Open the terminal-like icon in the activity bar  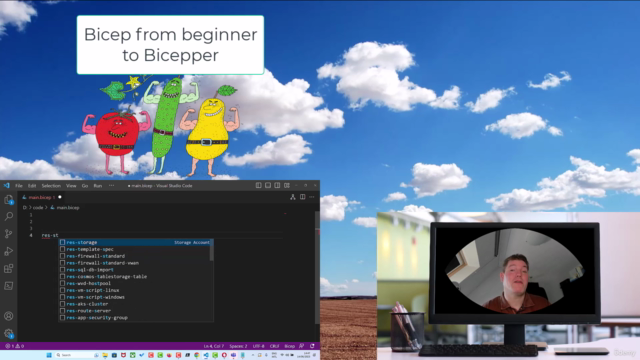(9, 286)
